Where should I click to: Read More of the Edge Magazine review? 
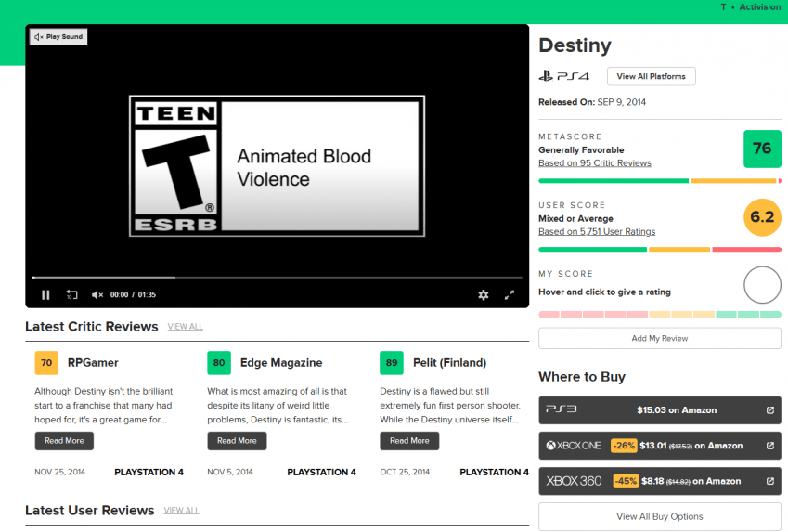(x=237, y=441)
